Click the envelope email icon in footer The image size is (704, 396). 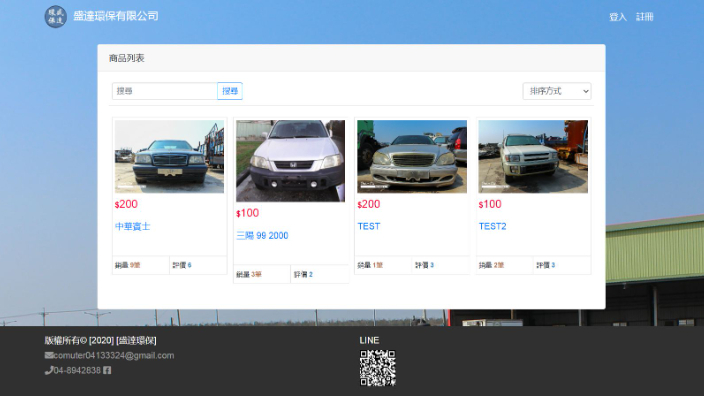(x=48, y=356)
